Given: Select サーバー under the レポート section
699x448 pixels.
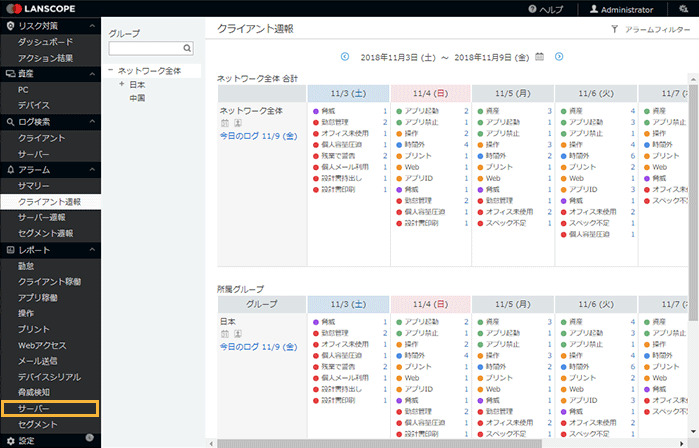Looking at the screenshot, I should tap(34, 408).
